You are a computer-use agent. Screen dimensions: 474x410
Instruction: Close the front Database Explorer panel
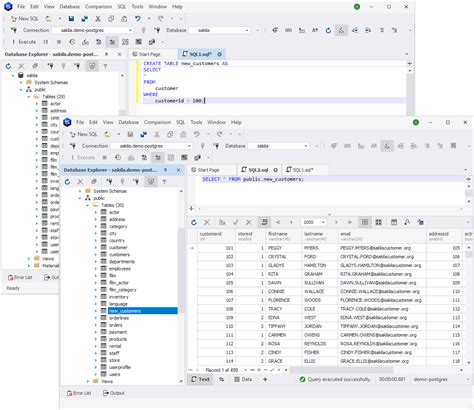[178, 170]
